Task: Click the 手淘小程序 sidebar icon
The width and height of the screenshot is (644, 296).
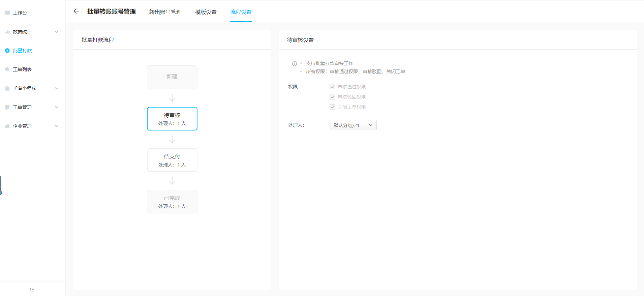Action: click(x=7, y=88)
